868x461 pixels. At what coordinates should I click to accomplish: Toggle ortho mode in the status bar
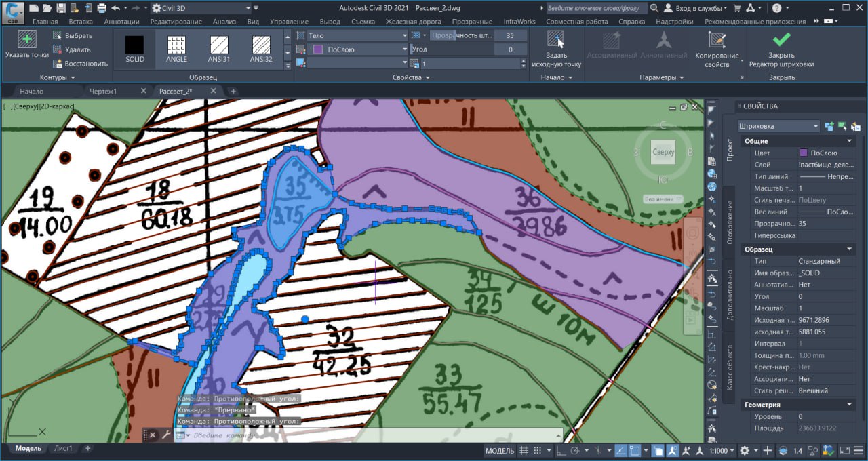coord(561,451)
